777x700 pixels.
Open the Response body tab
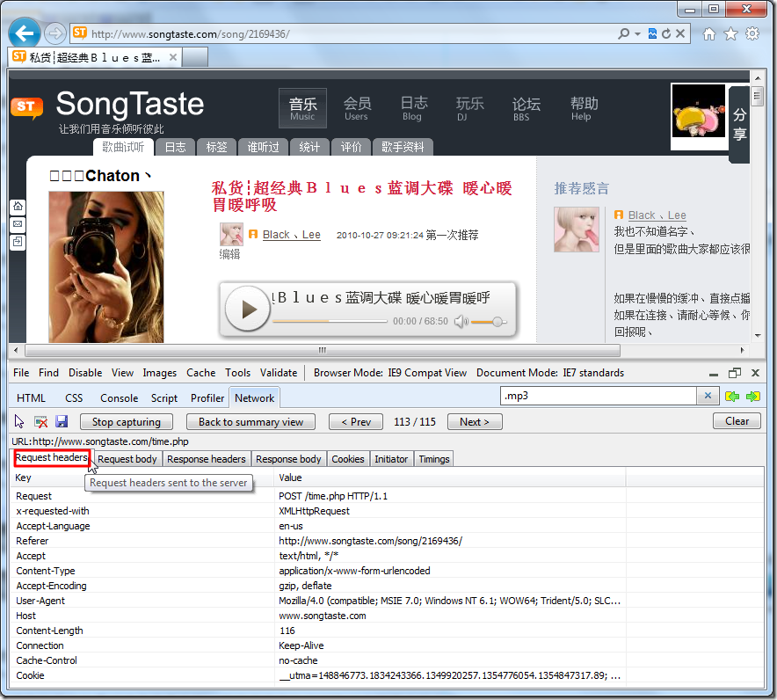288,459
